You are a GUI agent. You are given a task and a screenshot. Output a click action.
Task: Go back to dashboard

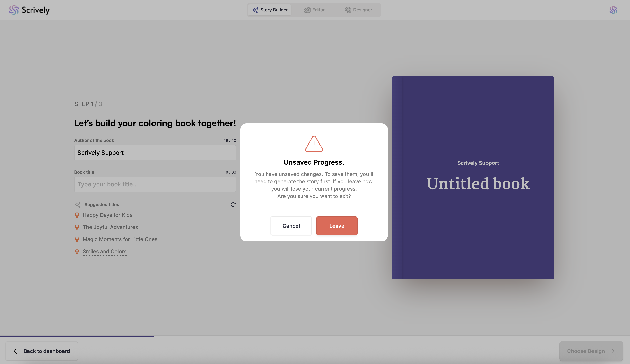pos(42,351)
